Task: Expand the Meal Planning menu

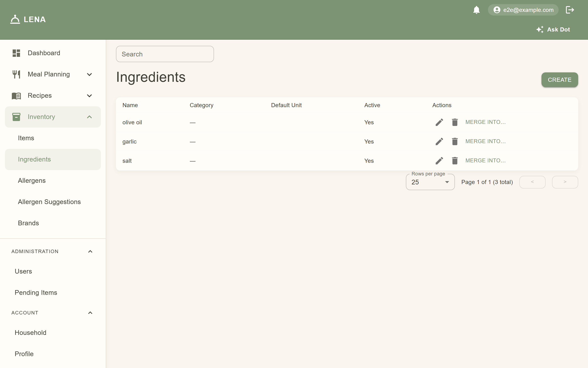Action: (x=53, y=74)
